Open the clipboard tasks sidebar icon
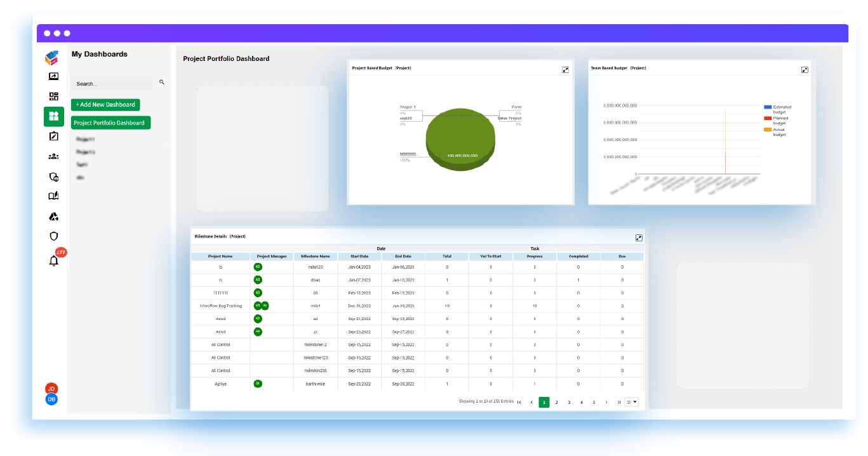The width and height of the screenshot is (868, 456). click(53, 136)
